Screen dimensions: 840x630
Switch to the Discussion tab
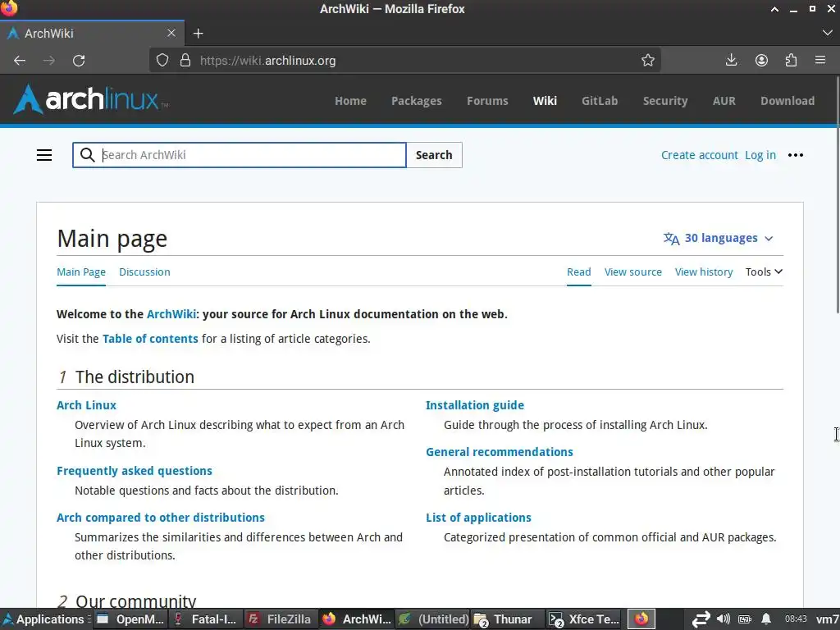[x=144, y=272]
